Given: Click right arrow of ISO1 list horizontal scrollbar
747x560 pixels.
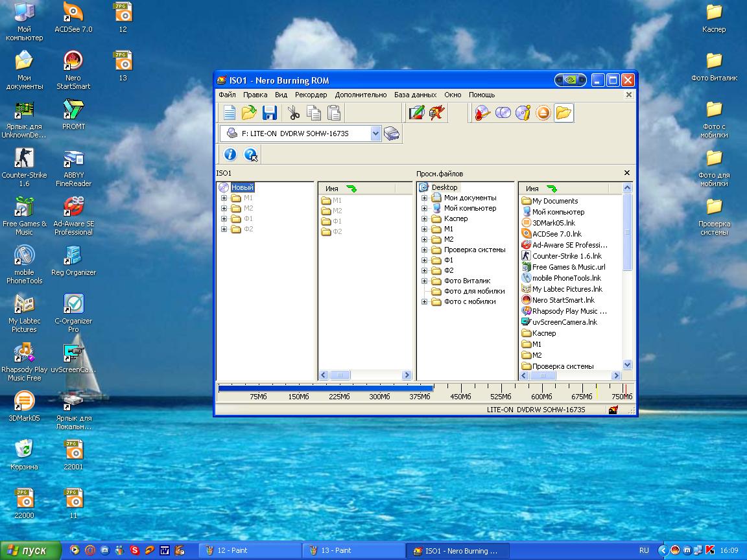Looking at the screenshot, I should click(x=407, y=375).
